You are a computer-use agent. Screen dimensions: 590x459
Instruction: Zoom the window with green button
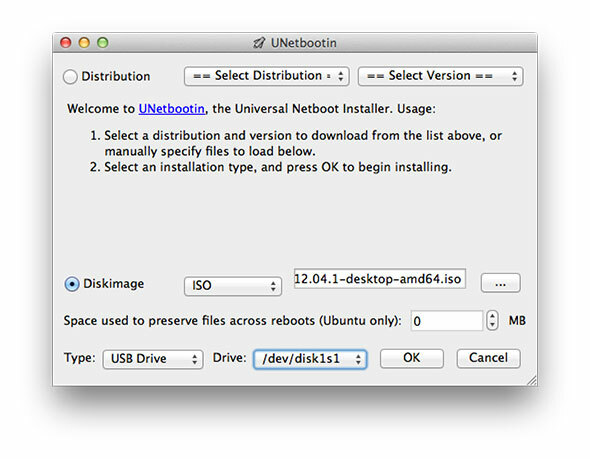(103, 43)
